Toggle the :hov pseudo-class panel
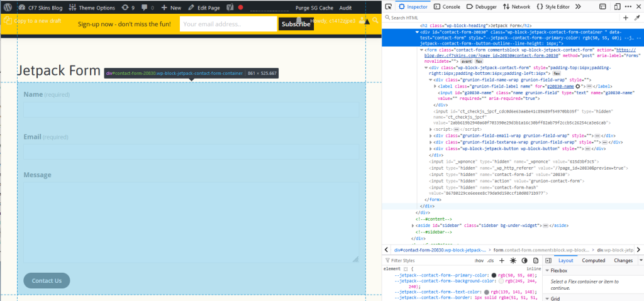This screenshot has width=644, height=301. [479, 260]
